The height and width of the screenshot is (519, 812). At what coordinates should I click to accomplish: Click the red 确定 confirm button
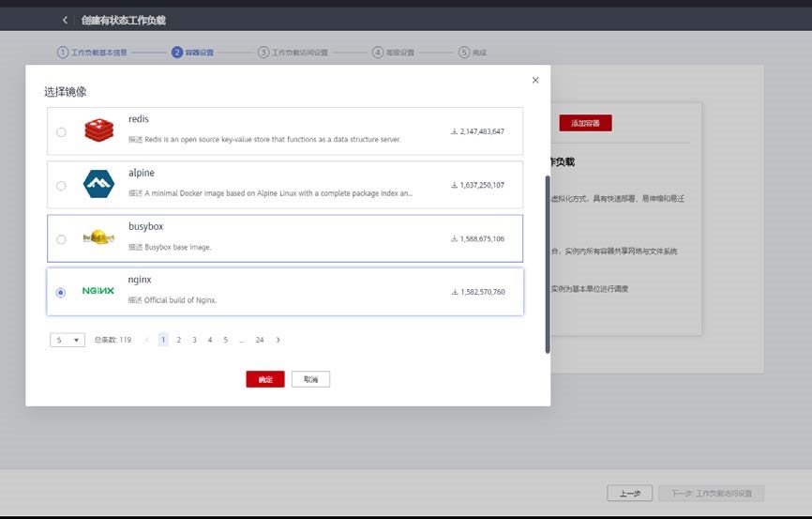[265, 379]
